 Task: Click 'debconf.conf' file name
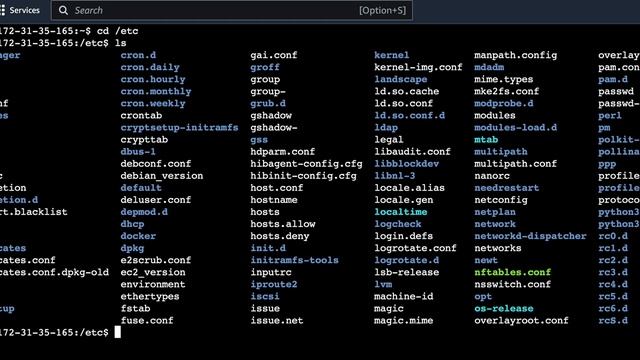(x=156, y=164)
